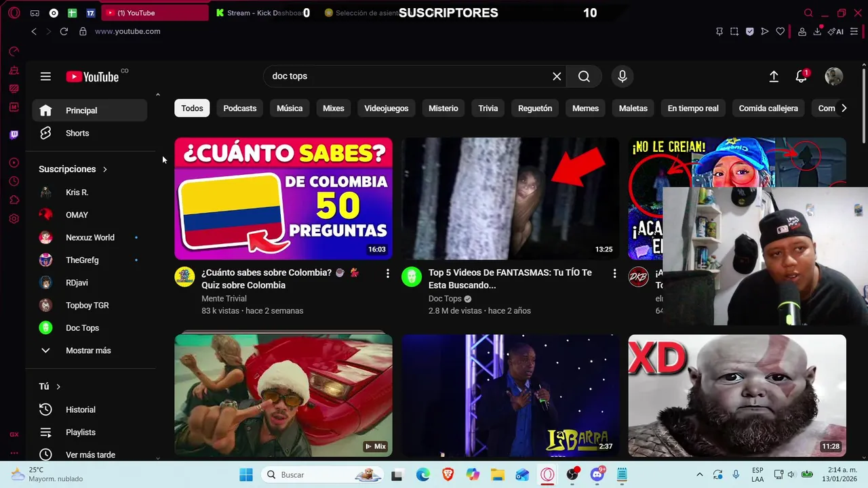The width and height of the screenshot is (868, 488).
Task: Open Doc Tops channel in sidebar
Action: tap(90, 328)
